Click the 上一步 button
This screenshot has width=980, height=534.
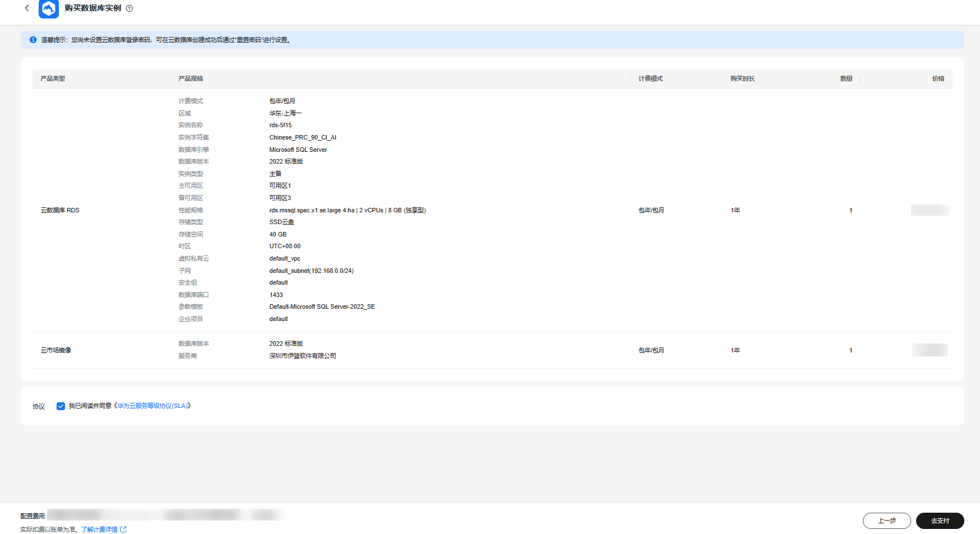click(886, 521)
